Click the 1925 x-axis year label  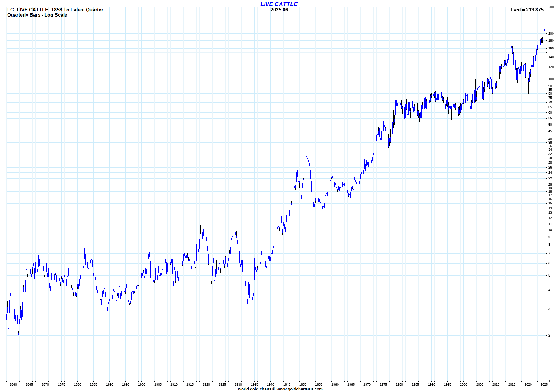(222, 384)
